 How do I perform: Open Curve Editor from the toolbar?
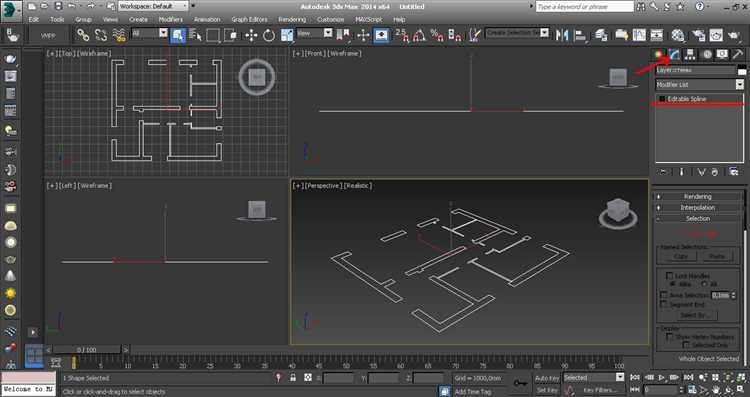coord(640,35)
